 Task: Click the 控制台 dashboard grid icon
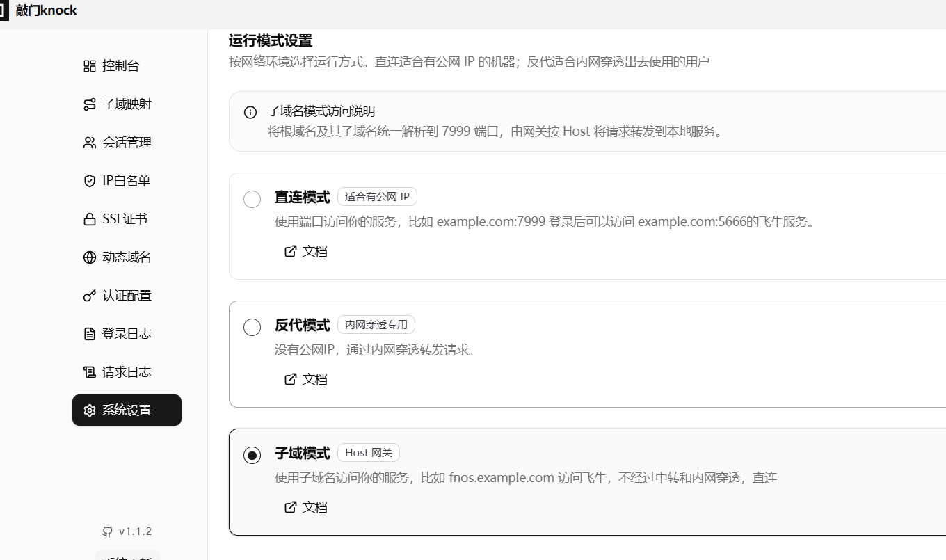click(x=89, y=66)
